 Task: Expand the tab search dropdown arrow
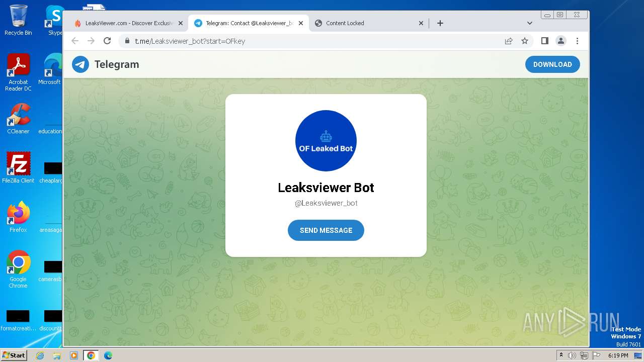529,23
